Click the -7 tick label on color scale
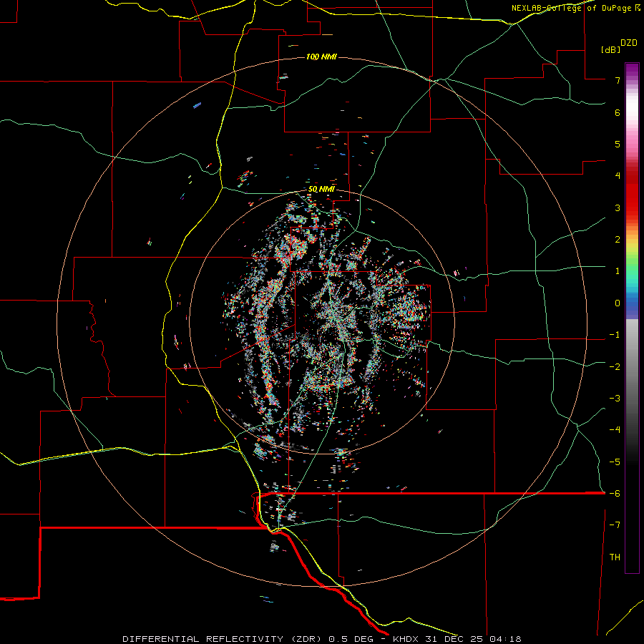Screen dimensions: 644x644 (x=615, y=525)
